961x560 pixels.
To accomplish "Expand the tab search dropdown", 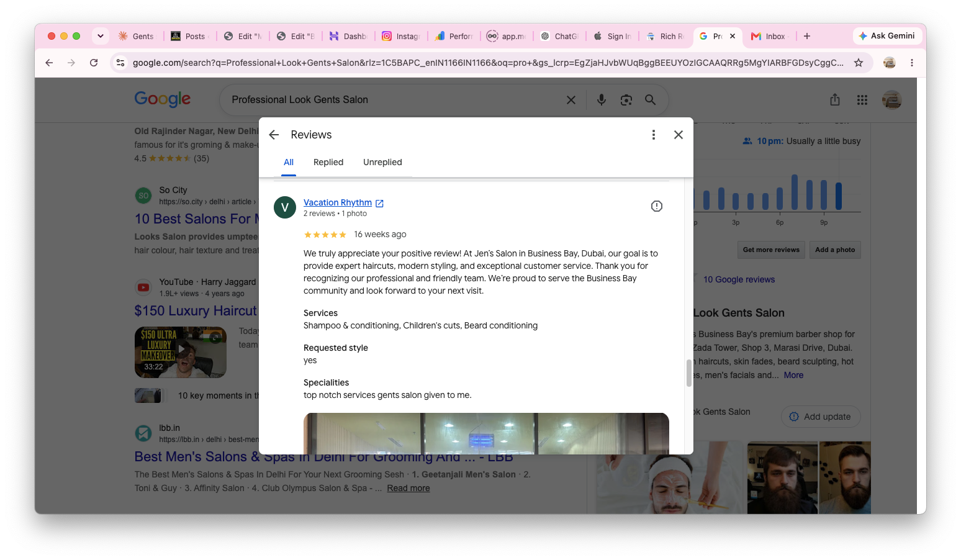I will pyautogui.click(x=101, y=36).
